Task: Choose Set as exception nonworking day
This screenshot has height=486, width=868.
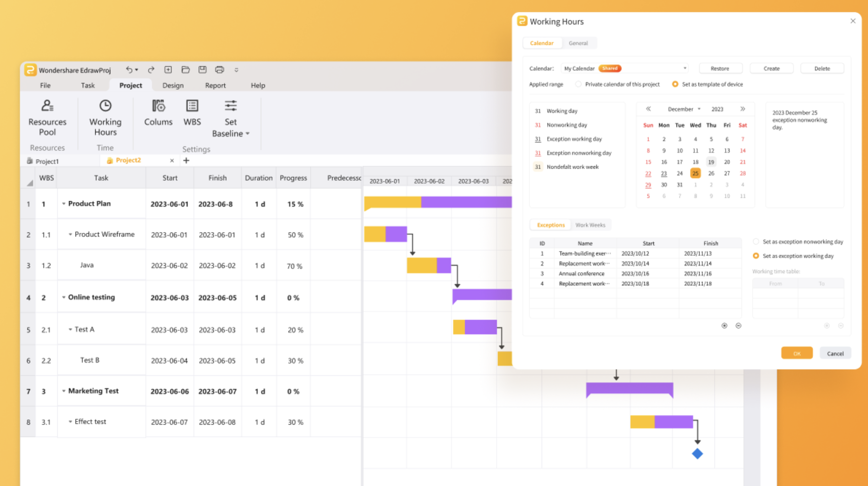Action: 756,242
